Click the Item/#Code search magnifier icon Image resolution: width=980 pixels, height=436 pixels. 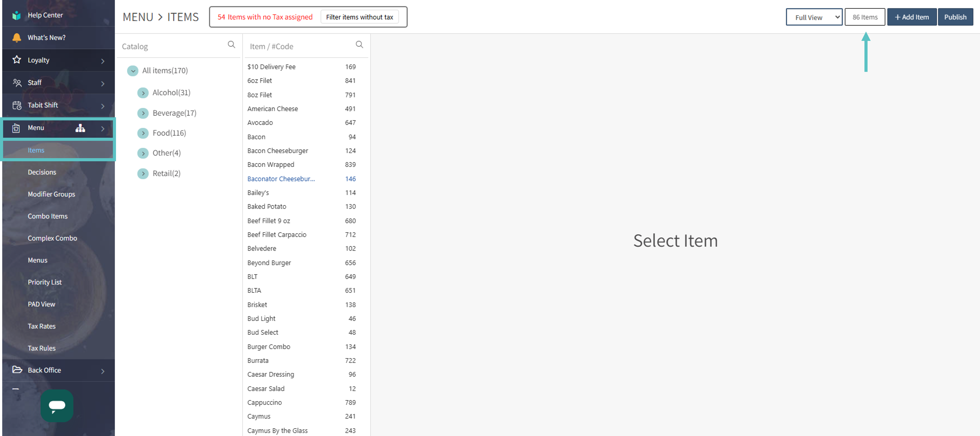359,45
